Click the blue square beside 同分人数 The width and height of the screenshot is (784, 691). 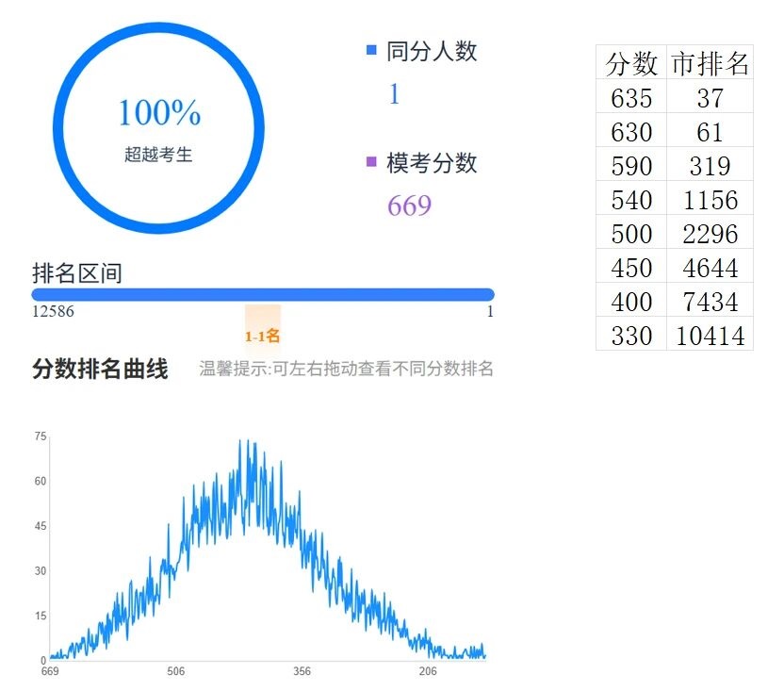click(x=371, y=51)
